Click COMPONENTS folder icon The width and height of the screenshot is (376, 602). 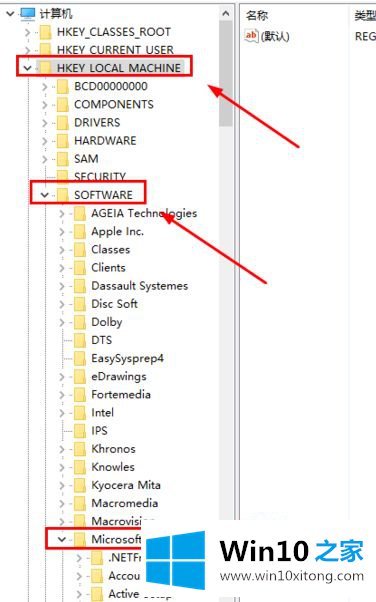[63, 104]
